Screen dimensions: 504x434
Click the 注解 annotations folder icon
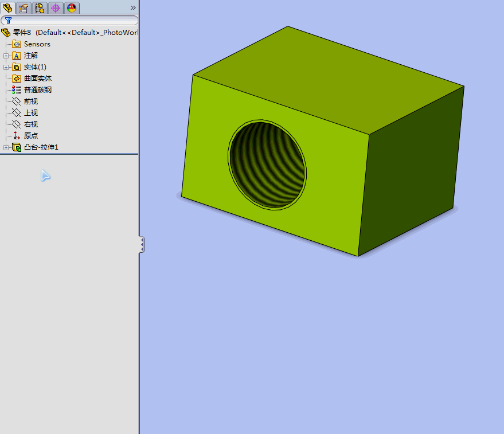tap(17, 56)
